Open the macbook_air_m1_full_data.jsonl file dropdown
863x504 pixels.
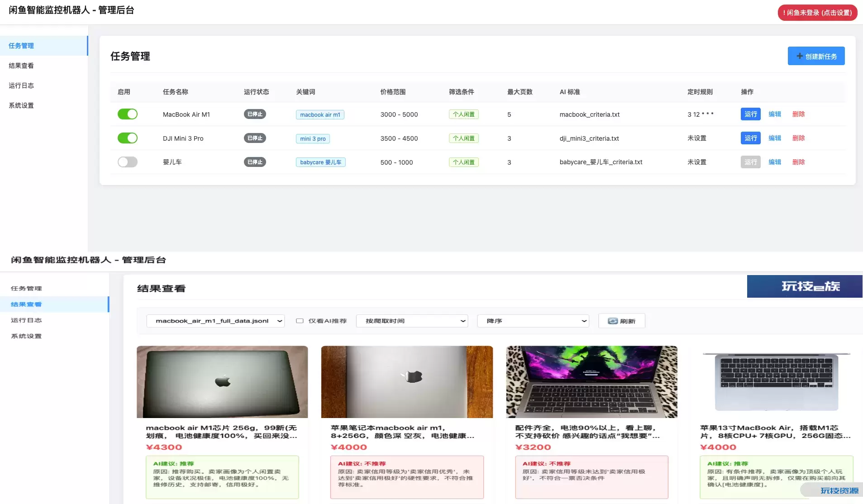click(x=215, y=321)
